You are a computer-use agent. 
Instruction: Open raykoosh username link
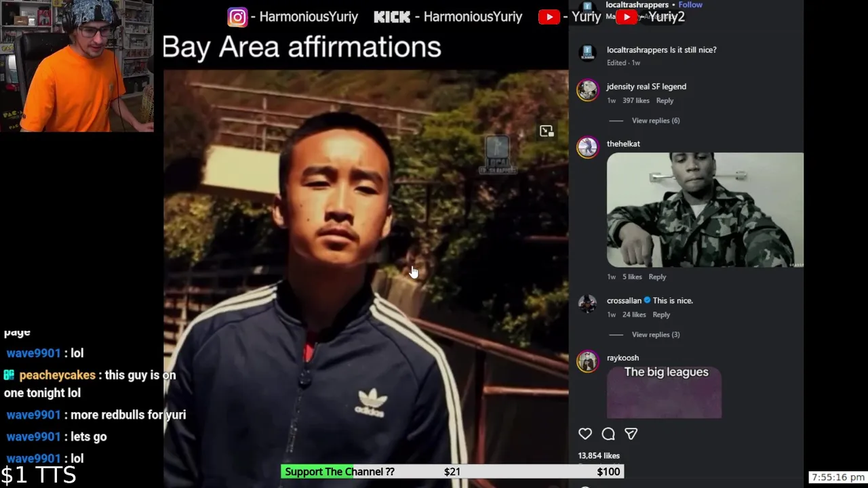tap(623, 358)
